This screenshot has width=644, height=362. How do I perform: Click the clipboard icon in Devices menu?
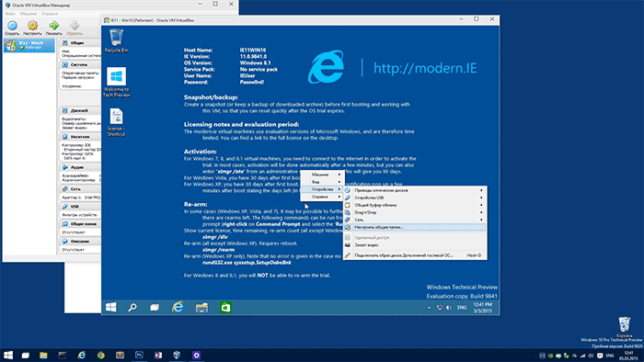(348, 205)
